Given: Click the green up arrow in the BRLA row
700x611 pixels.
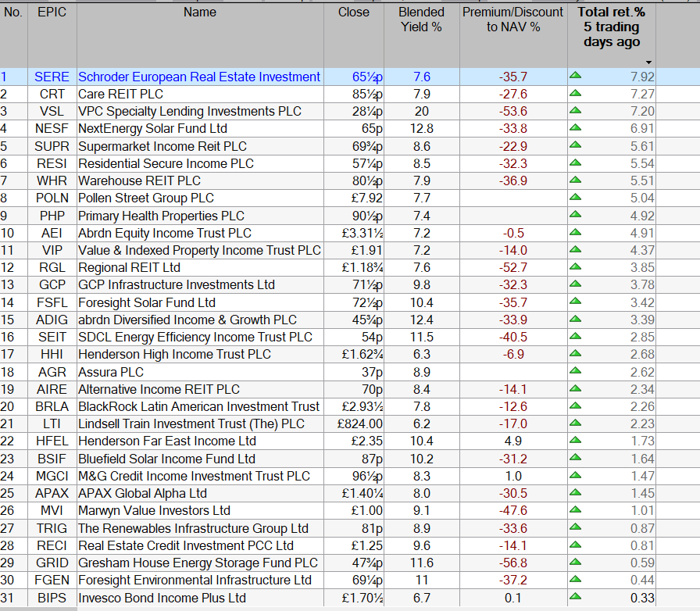Looking at the screenshot, I should [x=576, y=406].
